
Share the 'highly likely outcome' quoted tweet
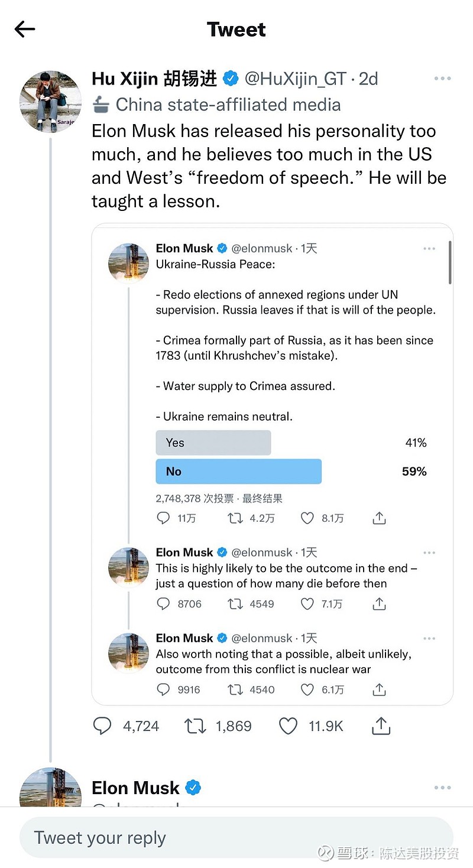(380, 604)
